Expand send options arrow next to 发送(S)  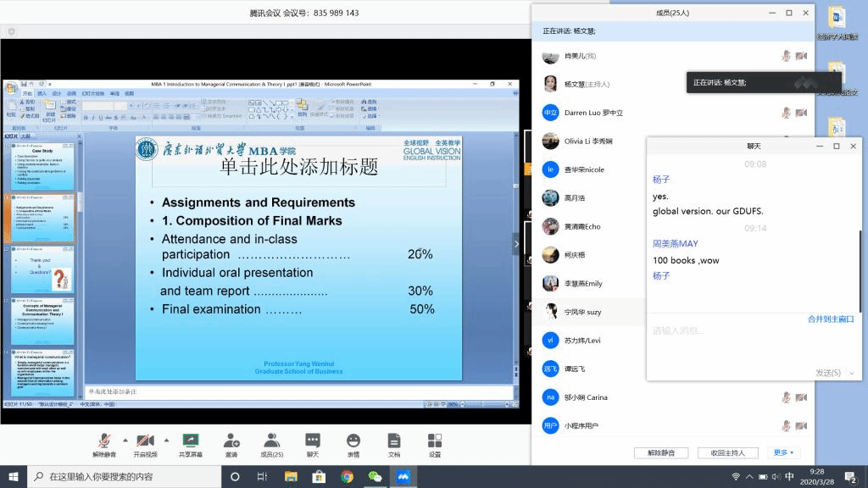(851, 373)
